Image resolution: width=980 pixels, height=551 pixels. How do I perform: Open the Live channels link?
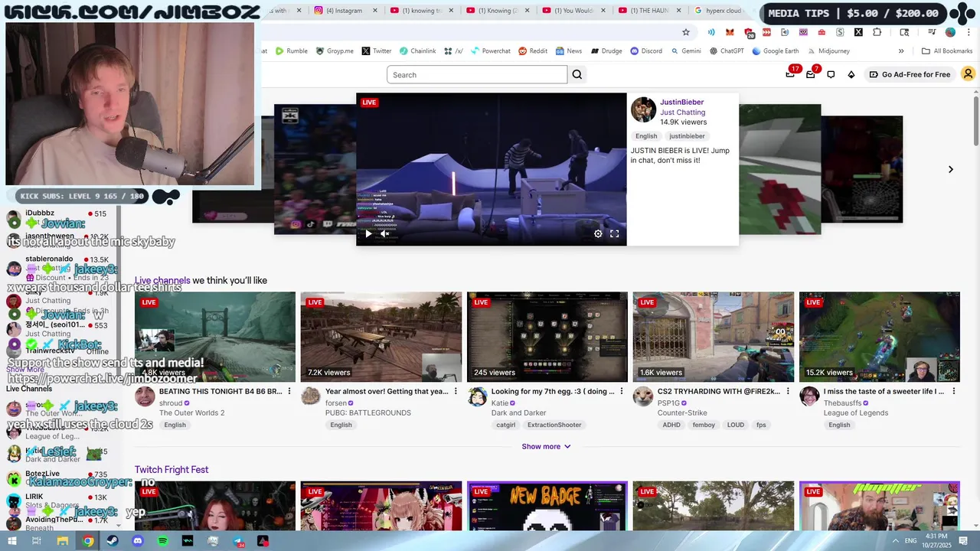[x=162, y=281]
